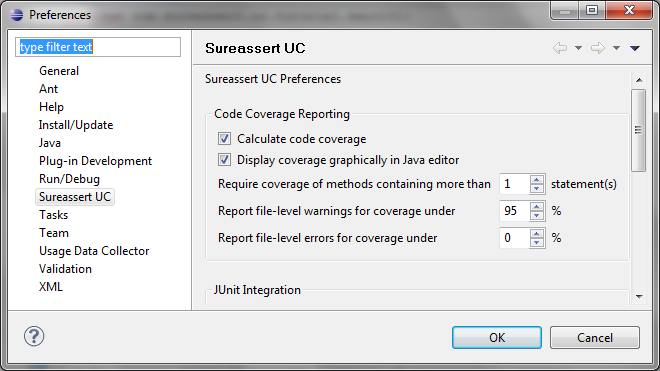The image size is (660, 371).
Task: Select Java in the preferences tree
Action: click(x=50, y=143)
